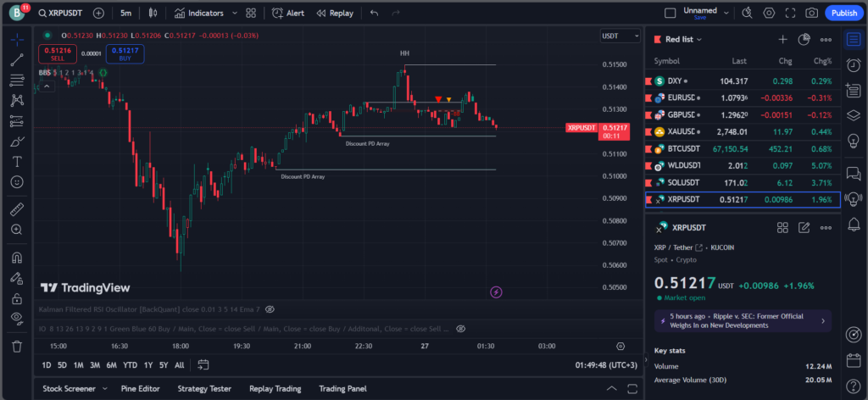Select the crosshair cursor tool
This screenshot has height=400, width=868.
[x=17, y=40]
